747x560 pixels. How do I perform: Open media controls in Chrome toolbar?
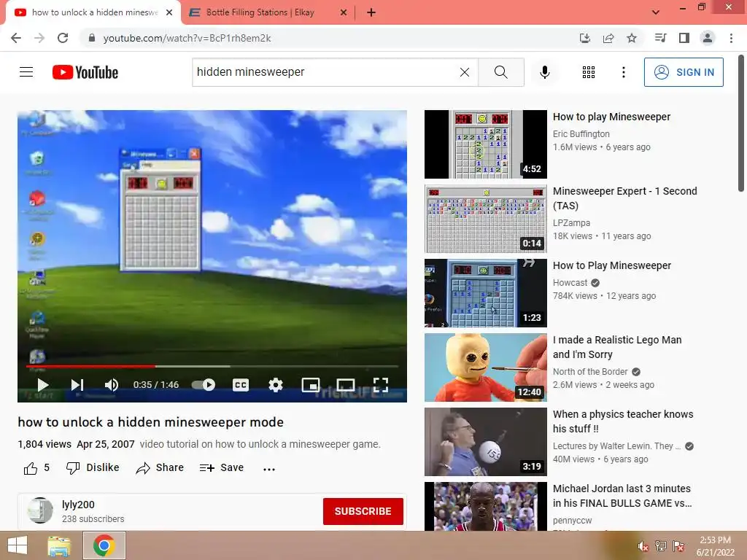click(660, 38)
